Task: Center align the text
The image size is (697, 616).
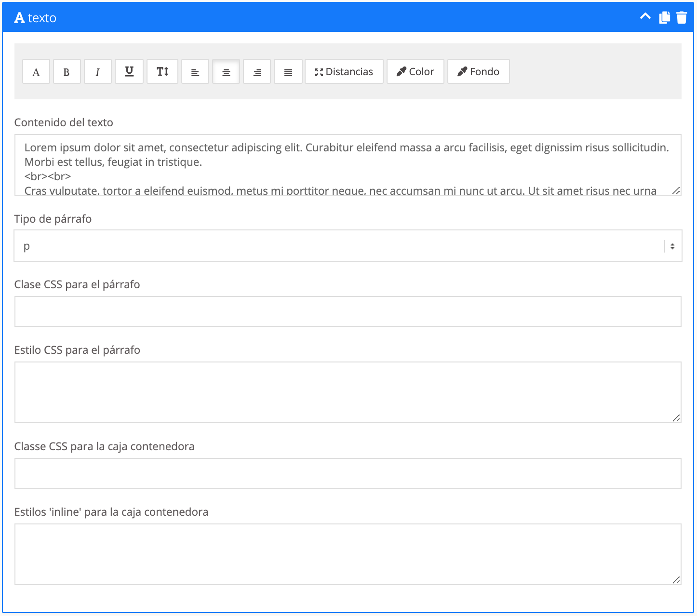Action: 226,72
